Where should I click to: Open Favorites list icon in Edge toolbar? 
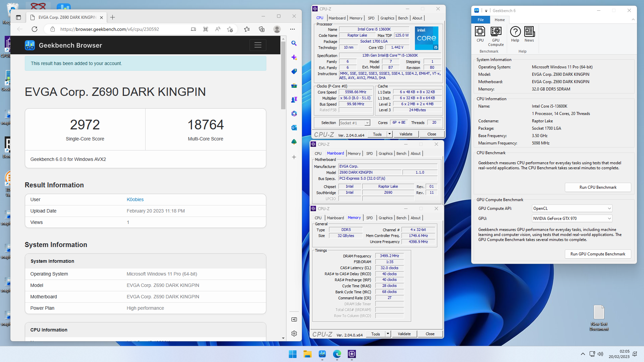(247, 29)
